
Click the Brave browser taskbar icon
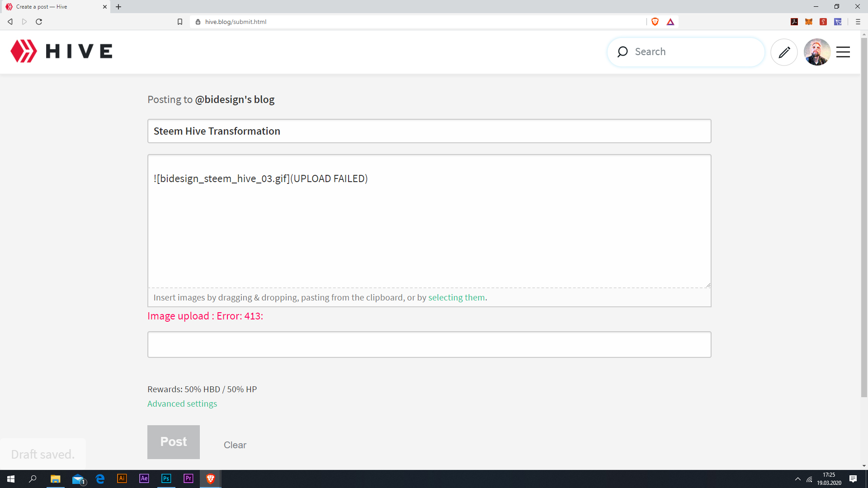211,479
